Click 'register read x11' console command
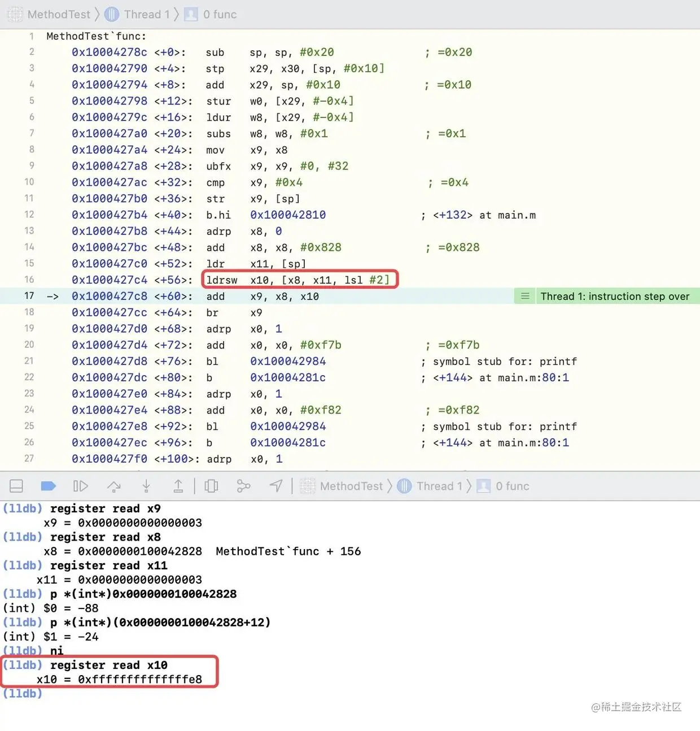The width and height of the screenshot is (700, 731). click(109, 565)
